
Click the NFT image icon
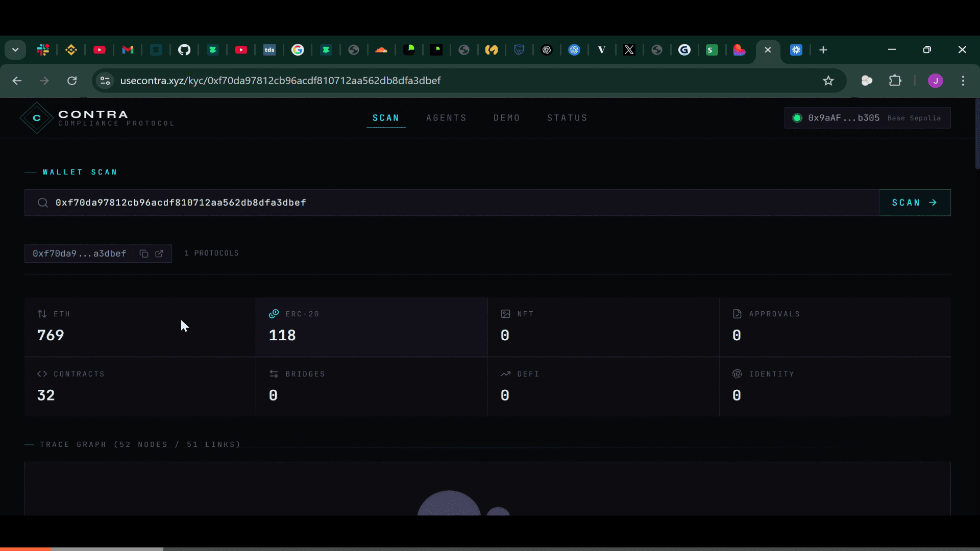[x=505, y=314]
